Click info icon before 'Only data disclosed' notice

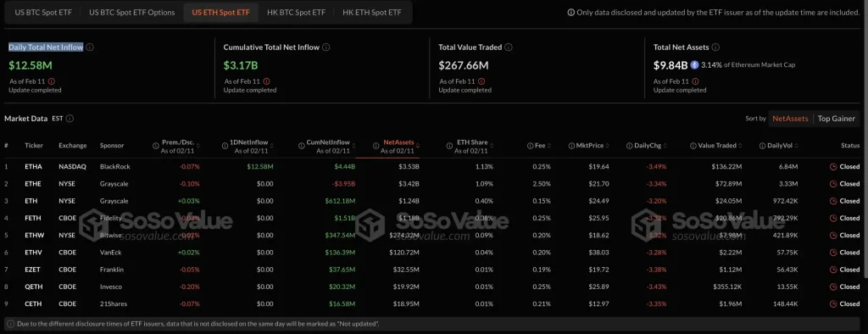click(570, 13)
